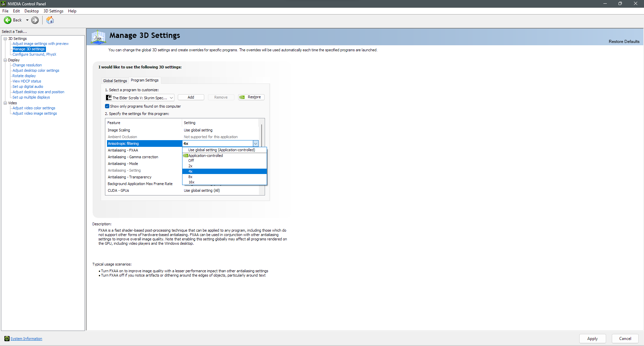Click the settings list vertical scrollbar

click(x=262, y=134)
